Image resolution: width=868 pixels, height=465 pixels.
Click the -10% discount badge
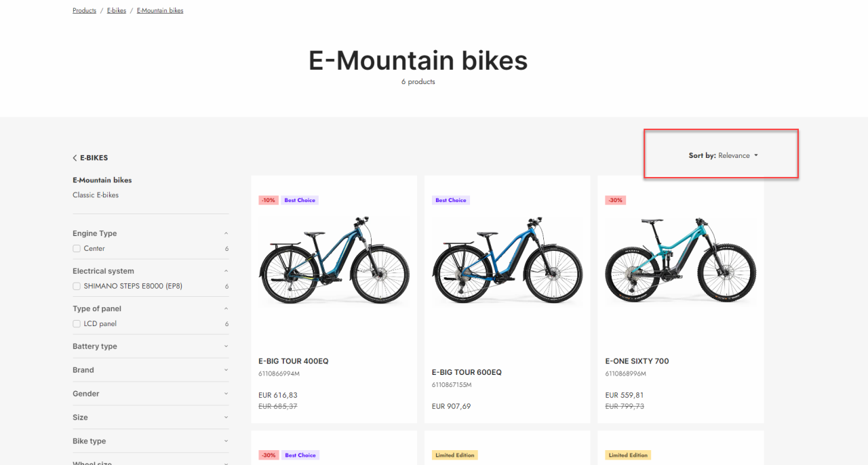[269, 201]
